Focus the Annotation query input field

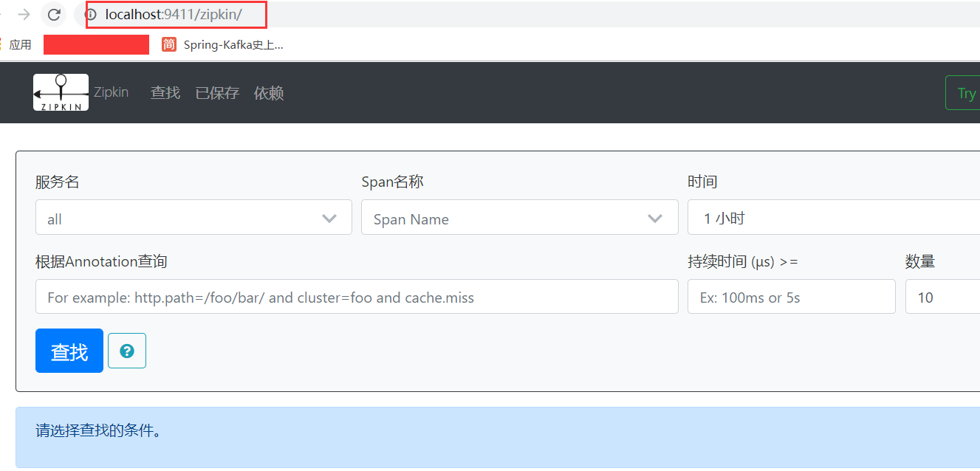pos(357,296)
